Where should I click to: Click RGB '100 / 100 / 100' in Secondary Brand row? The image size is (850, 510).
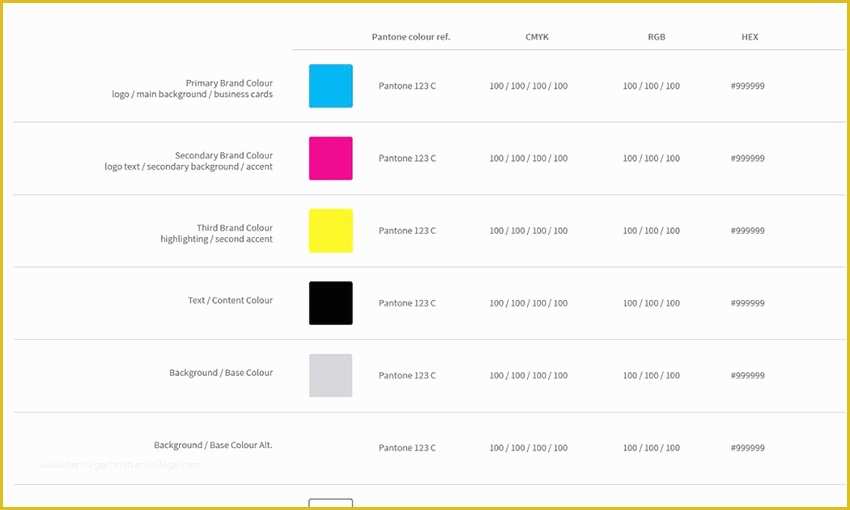(651, 158)
